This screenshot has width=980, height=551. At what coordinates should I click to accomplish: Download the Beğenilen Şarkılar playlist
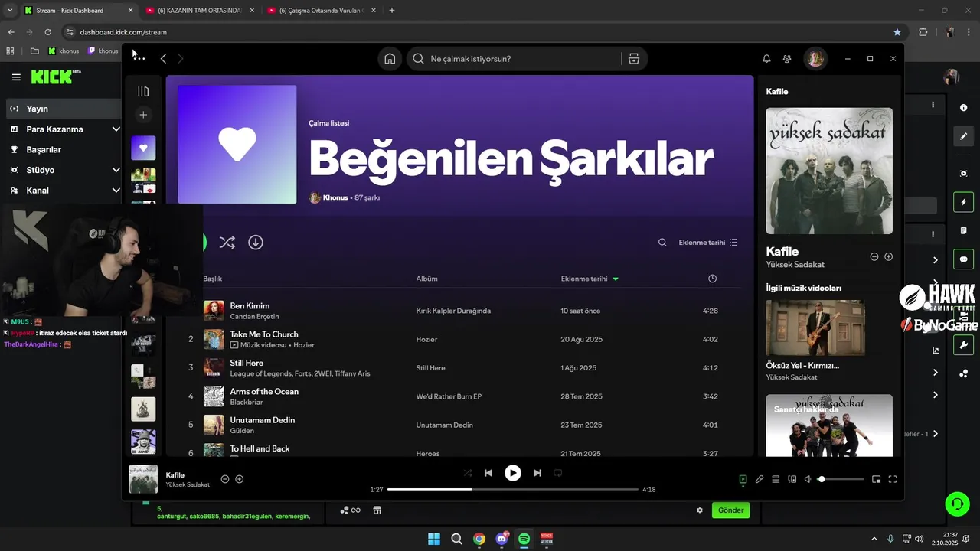pos(256,242)
